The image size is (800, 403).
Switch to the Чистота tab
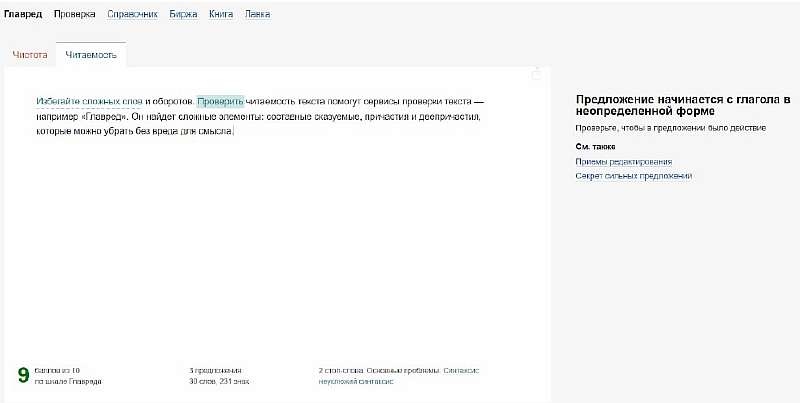[x=30, y=55]
